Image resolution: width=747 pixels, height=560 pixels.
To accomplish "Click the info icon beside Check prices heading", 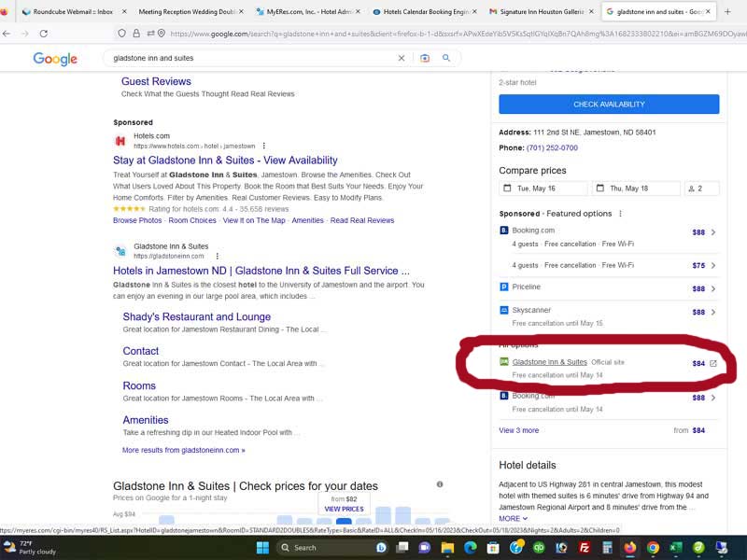I will [440, 484].
